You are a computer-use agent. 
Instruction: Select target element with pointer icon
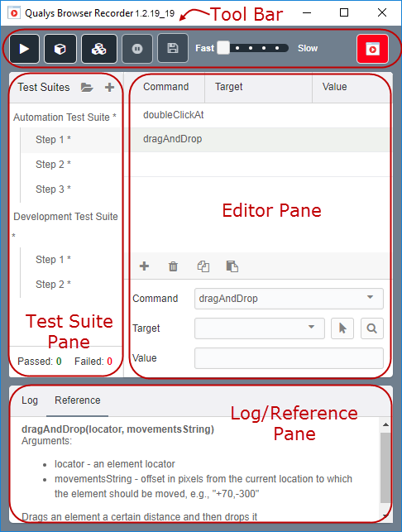coord(342,328)
